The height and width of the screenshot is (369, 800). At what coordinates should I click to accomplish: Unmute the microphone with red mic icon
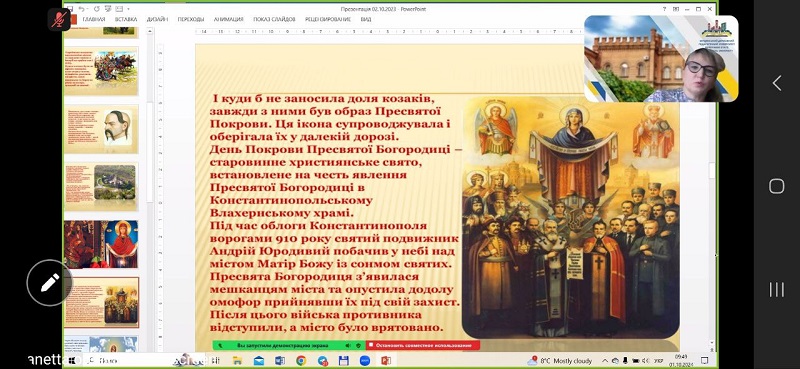click(x=60, y=20)
